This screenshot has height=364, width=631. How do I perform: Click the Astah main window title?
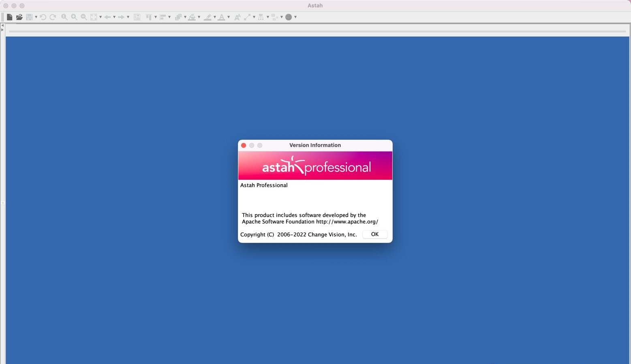click(x=315, y=6)
